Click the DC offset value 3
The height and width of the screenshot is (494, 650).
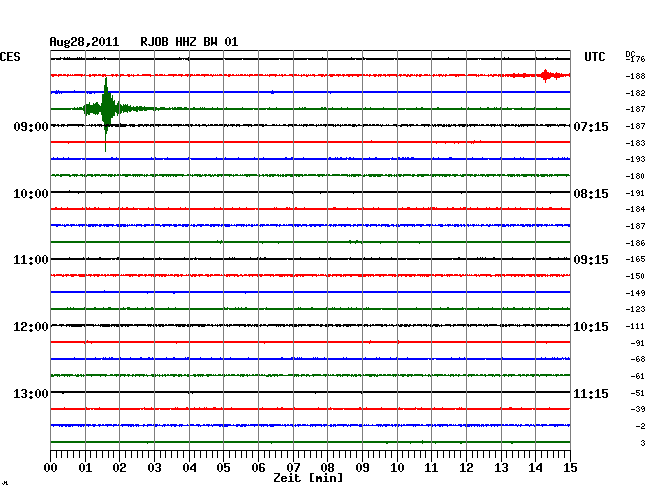pyautogui.click(x=643, y=443)
